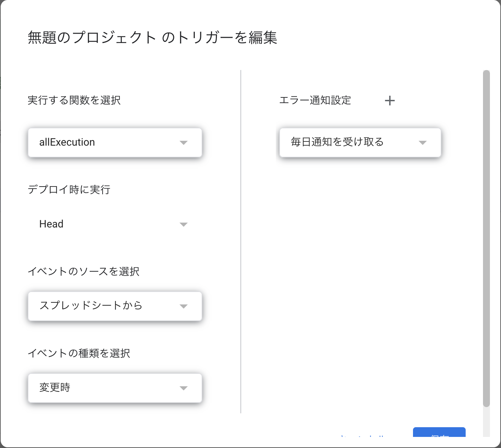Click the 実行する関数を選択 label
This screenshot has height=448, width=501.
[74, 101]
